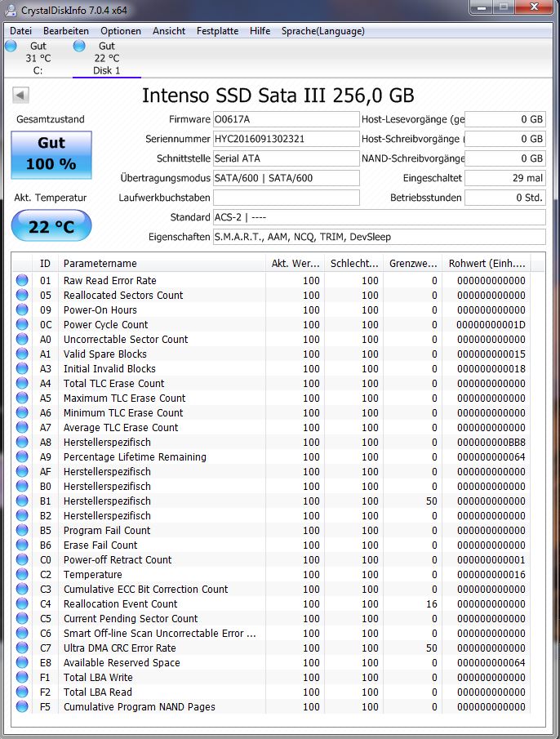
Task: Open the Datei menu
Action: click(20, 31)
